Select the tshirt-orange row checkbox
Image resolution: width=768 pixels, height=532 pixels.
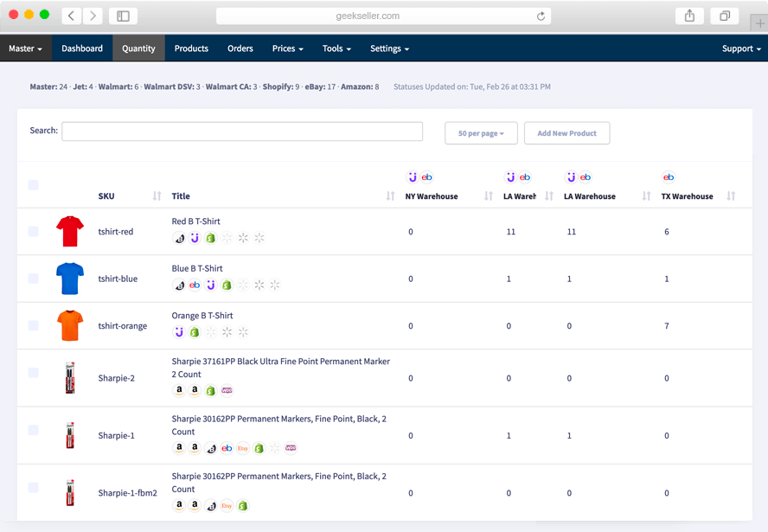(34, 325)
